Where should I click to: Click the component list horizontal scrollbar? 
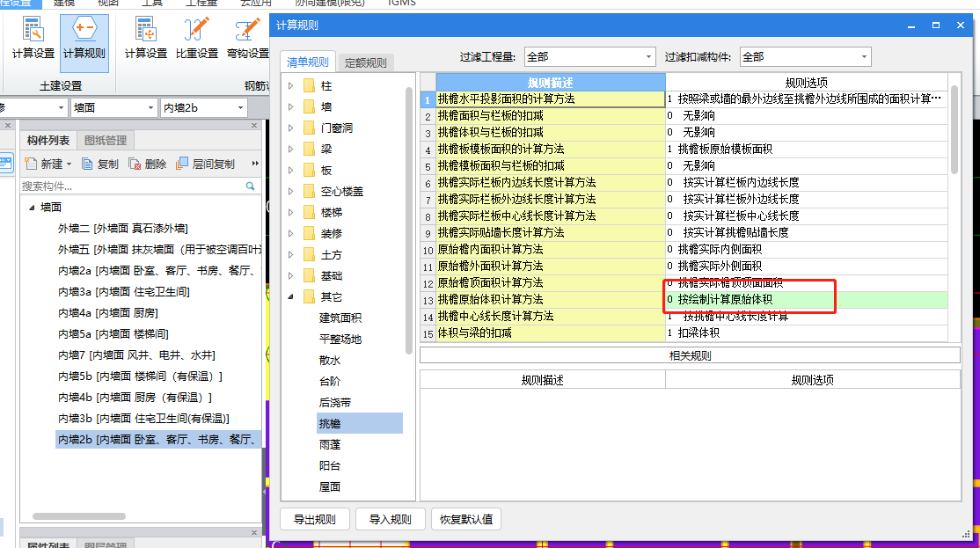pos(79,516)
